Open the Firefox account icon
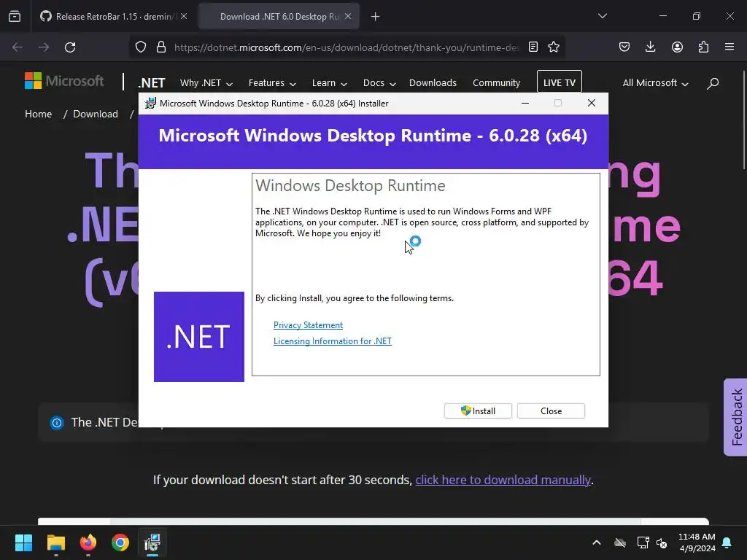 tap(677, 47)
